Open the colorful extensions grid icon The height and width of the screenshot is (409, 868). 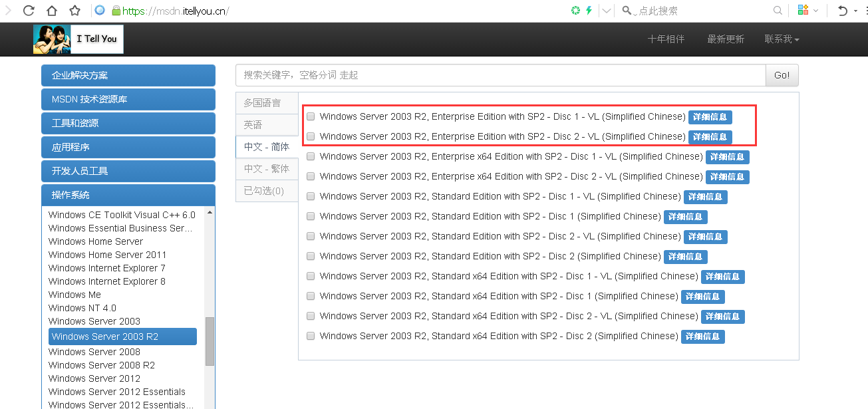(x=803, y=11)
